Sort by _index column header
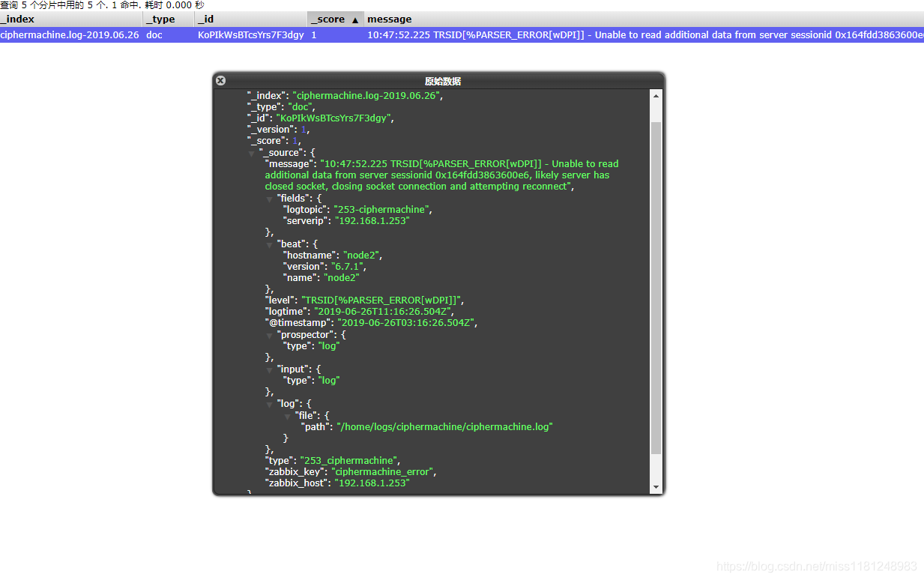Image resolution: width=924 pixels, height=580 pixels. (x=71, y=19)
